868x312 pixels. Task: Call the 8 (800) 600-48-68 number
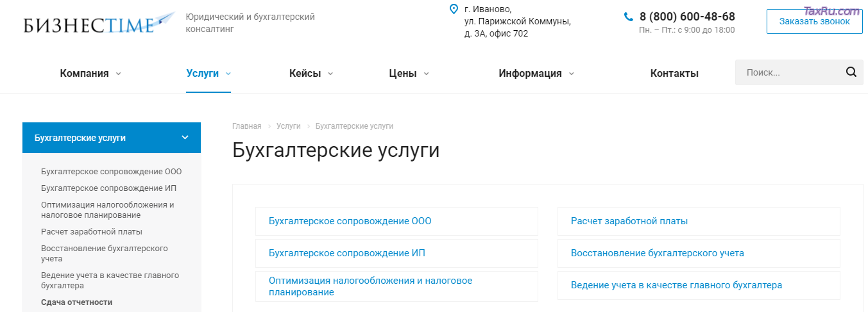[x=687, y=17]
